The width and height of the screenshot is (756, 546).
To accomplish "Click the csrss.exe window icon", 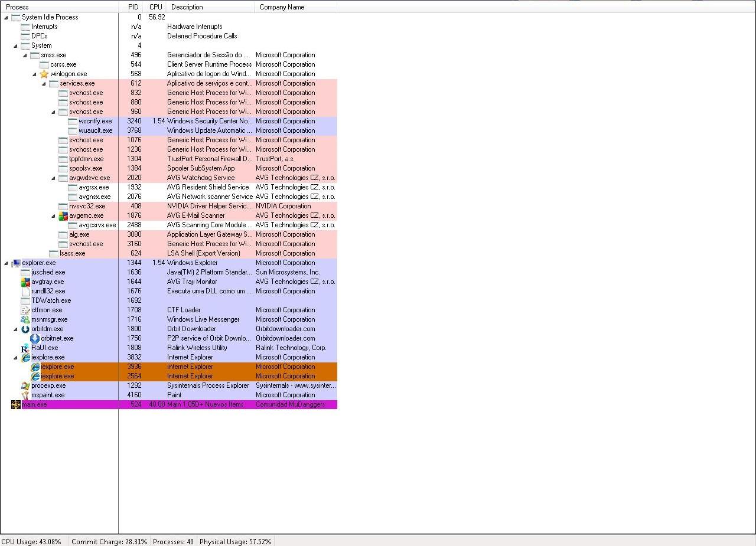I will point(44,64).
